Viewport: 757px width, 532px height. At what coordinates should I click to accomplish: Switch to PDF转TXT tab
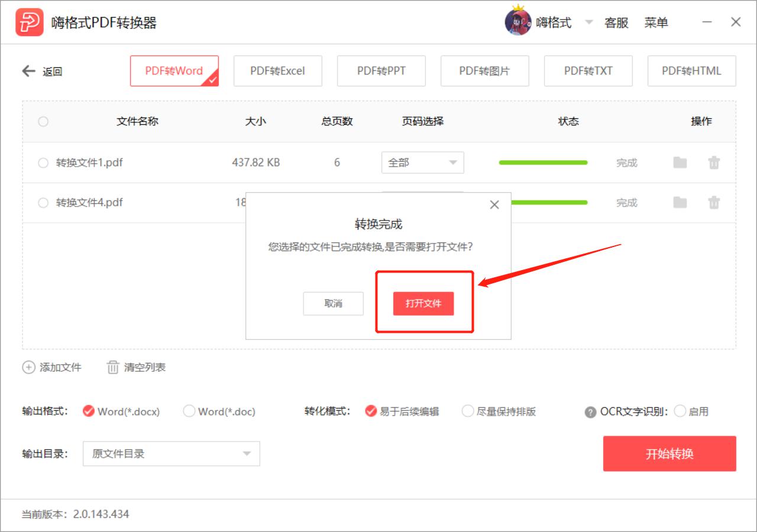[x=588, y=71]
